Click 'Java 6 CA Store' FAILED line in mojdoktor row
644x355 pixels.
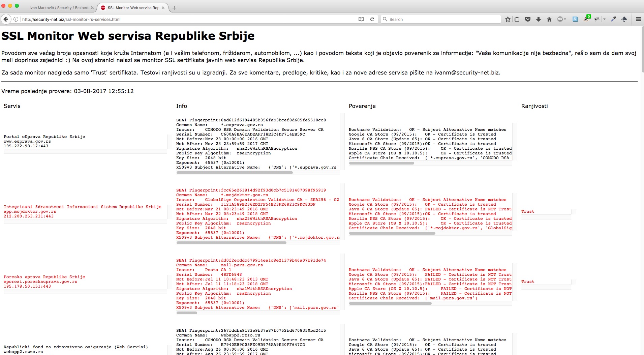point(430,209)
